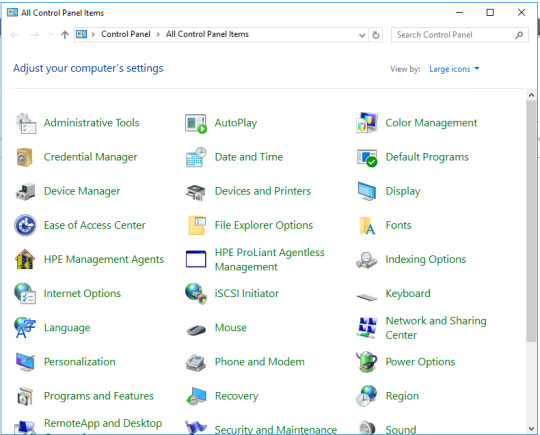The height and width of the screenshot is (435, 540).
Task: Open the RemoteApp and Desktop link
Action: click(103, 423)
